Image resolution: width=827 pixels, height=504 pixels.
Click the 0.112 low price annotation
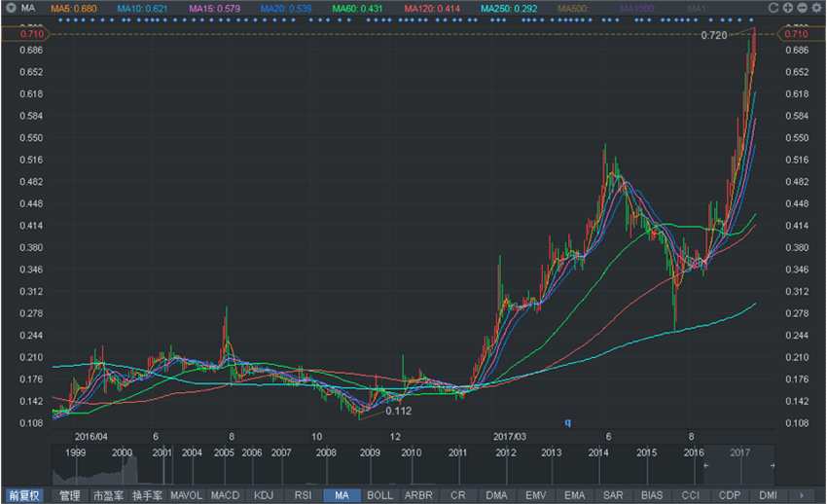[x=398, y=411]
